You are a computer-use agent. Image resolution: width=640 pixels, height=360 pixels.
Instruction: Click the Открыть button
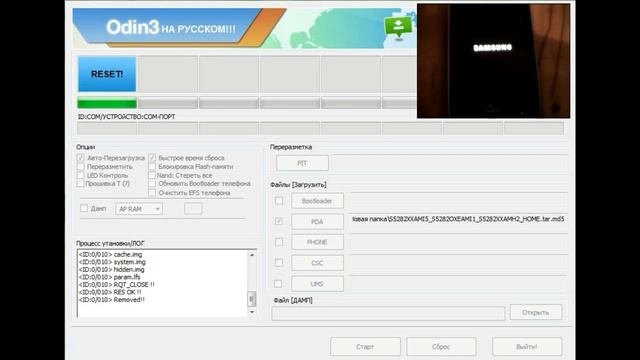(536, 312)
